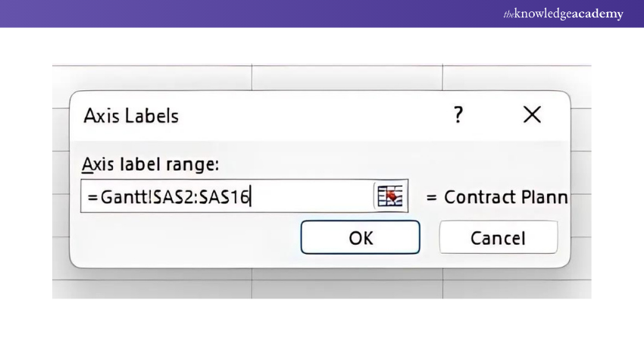644x341 pixels.
Task: Select the middle spreadsheet cell above the dialog
Action: [346, 77]
